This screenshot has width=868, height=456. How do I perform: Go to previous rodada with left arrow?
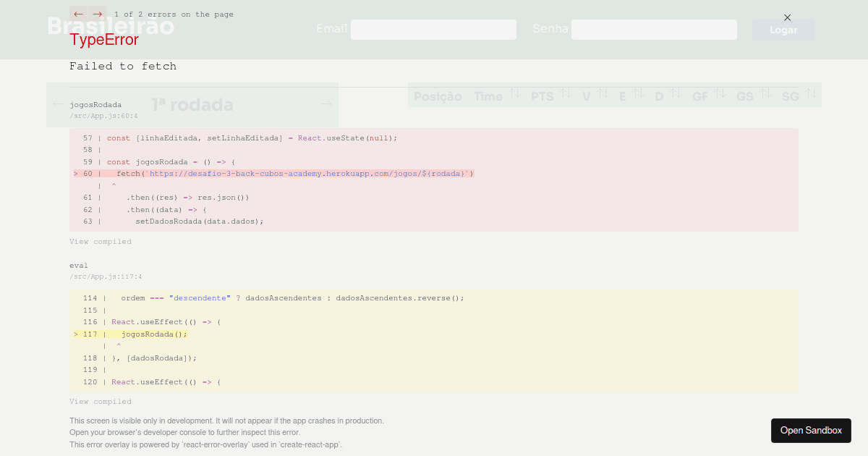58,104
